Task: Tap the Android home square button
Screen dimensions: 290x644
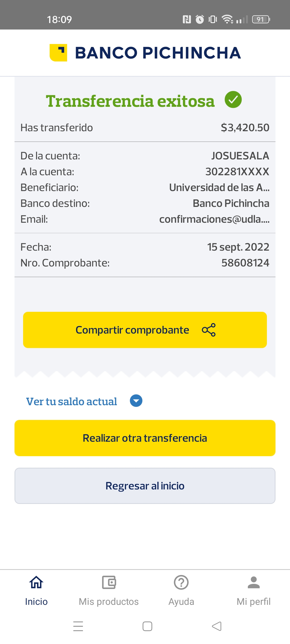Action: pyautogui.click(x=147, y=626)
